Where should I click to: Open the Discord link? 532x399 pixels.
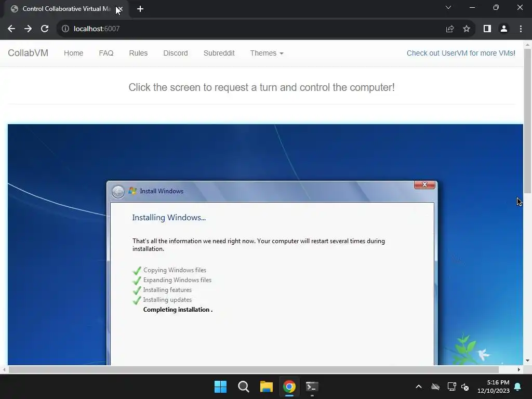click(176, 54)
